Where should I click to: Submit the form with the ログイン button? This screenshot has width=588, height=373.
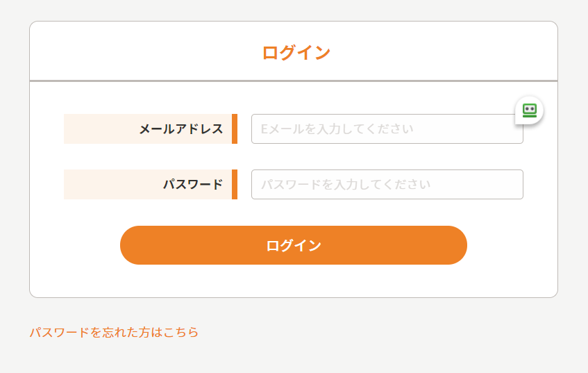pyautogui.click(x=293, y=245)
